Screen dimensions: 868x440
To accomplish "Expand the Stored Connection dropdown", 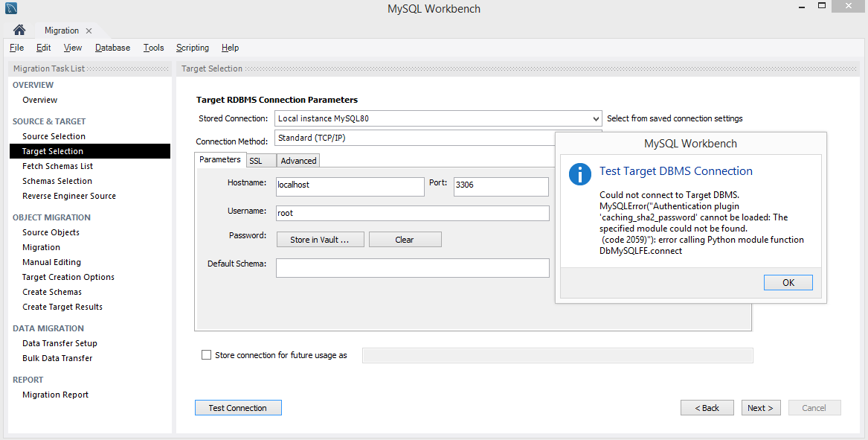I will pos(596,118).
